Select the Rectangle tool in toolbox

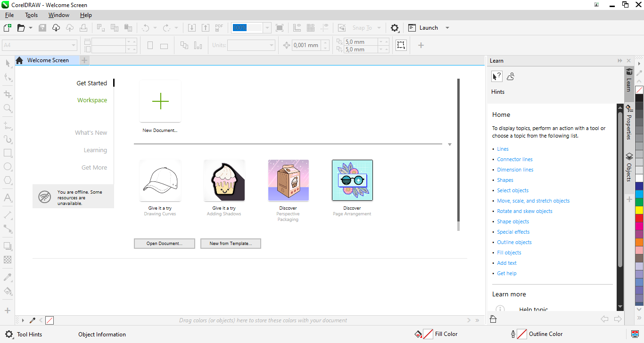tap(8, 153)
